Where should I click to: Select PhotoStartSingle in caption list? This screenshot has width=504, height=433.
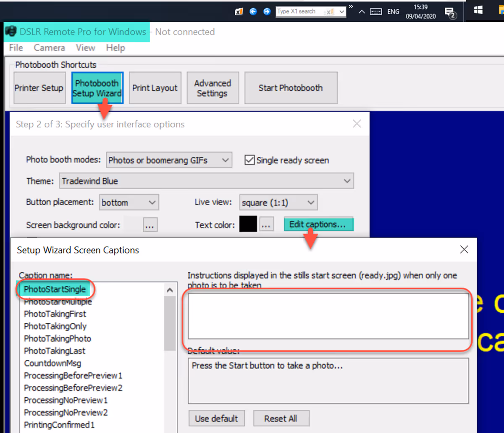point(55,289)
